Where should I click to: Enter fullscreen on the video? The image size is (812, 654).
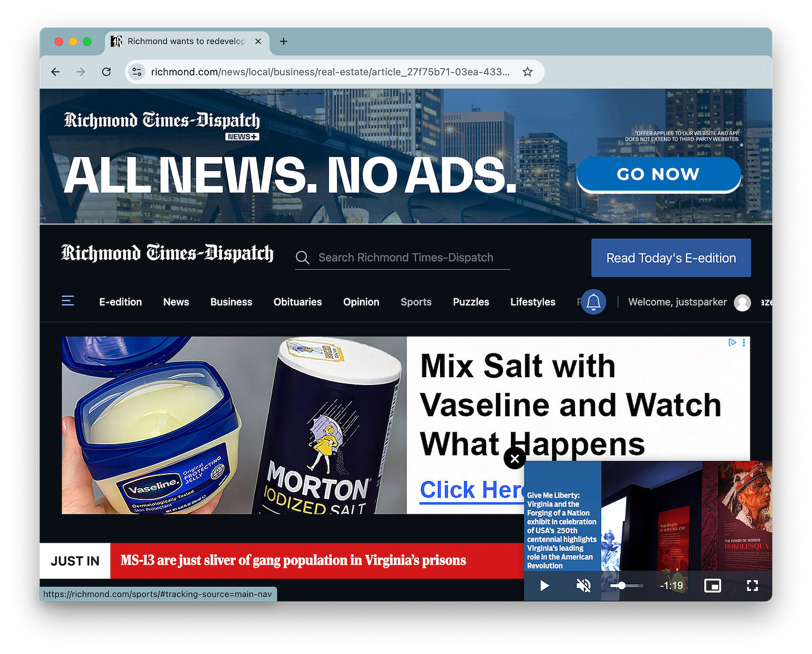point(752,585)
